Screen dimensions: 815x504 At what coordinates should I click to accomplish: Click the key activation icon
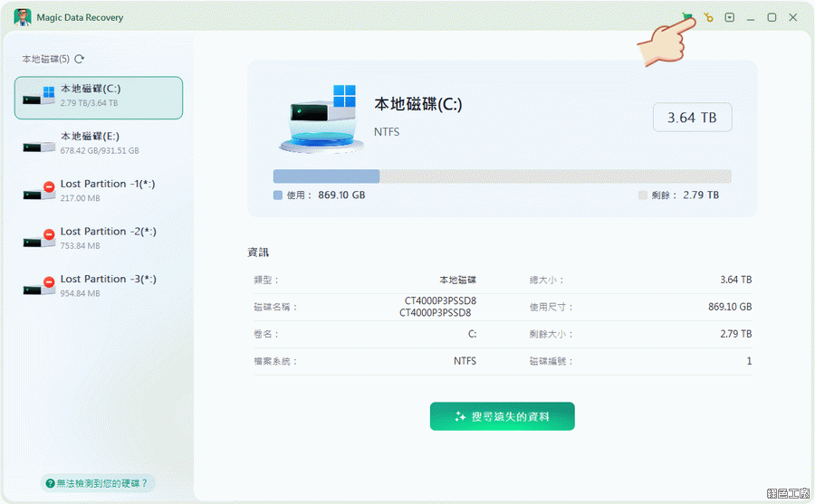pos(709,17)
